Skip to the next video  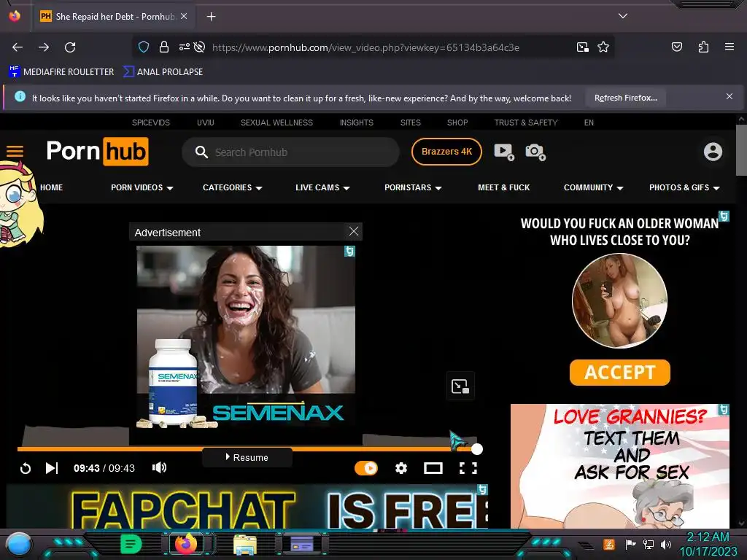click(52, 469)
